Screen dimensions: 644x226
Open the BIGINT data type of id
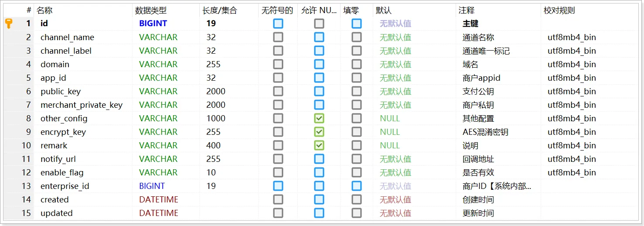[153, 24]
